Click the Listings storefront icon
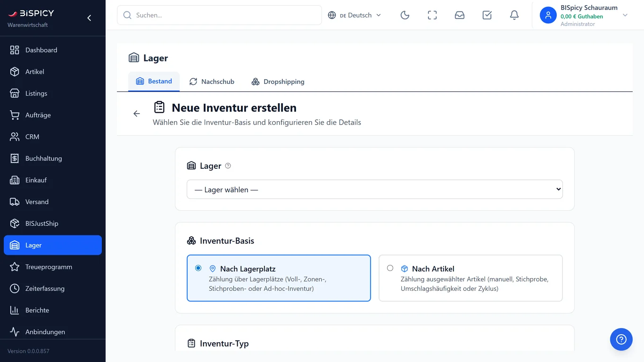 pyautogui.click(x=15, y=93)
